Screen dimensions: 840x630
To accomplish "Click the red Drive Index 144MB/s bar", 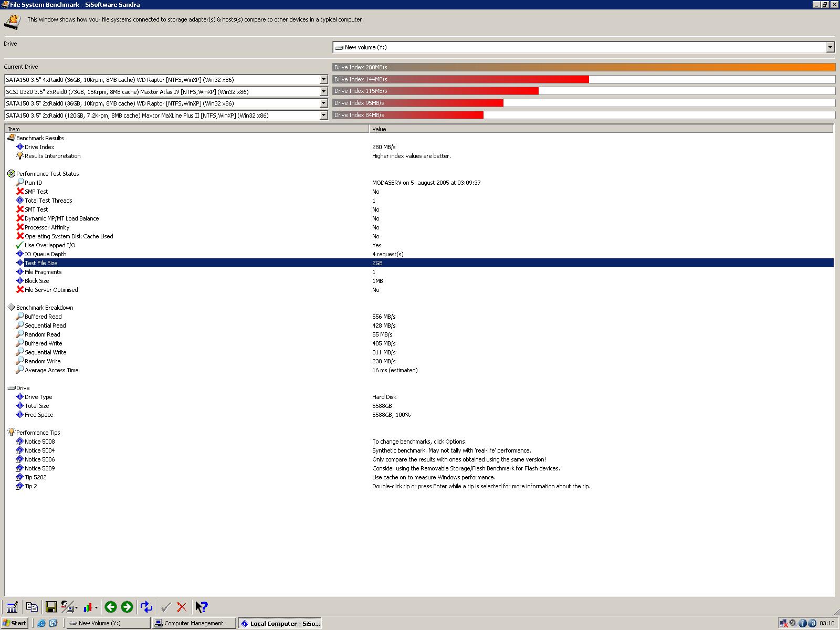I will pos(460,79).
